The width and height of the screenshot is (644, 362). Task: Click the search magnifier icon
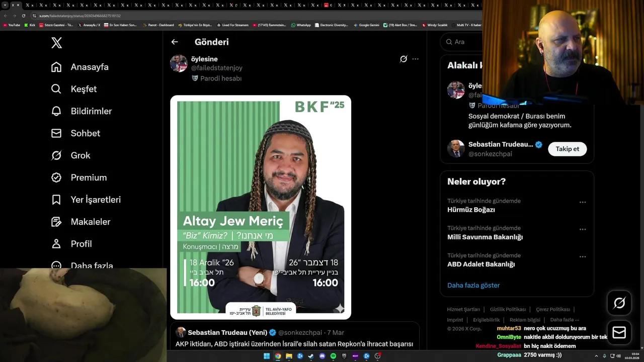tap(449, 42)
